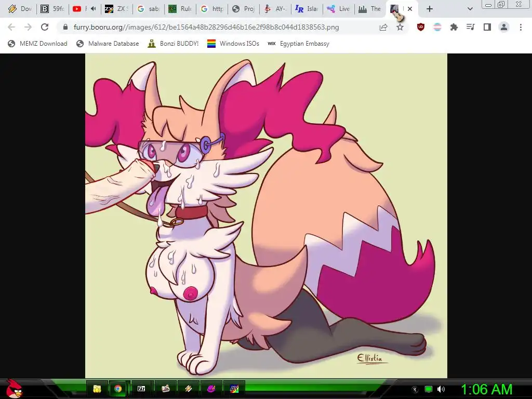This screenshot has height=399, width=532.
Task: Open the volume tray icon
Action: (x=441, y=389)
